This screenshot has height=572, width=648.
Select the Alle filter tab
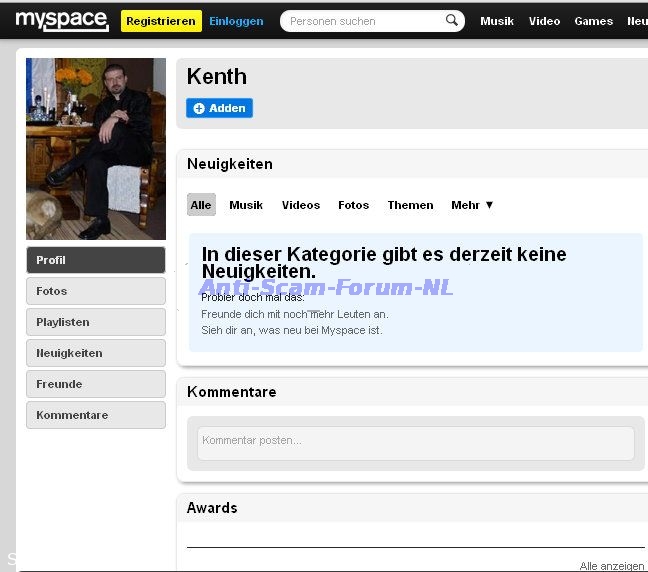[x=201, y=205]
